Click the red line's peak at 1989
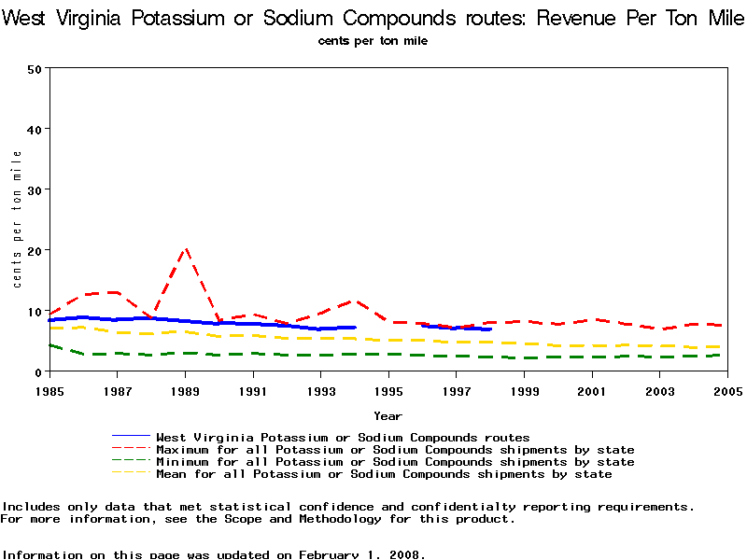This screenshot has width=747, height=560. click(x=186, y=249)
